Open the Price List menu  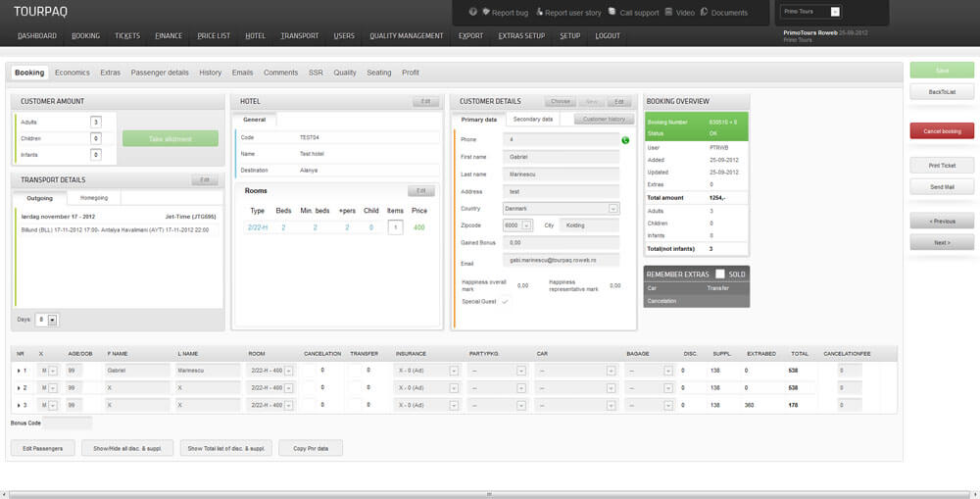click(x=214, y=35)
